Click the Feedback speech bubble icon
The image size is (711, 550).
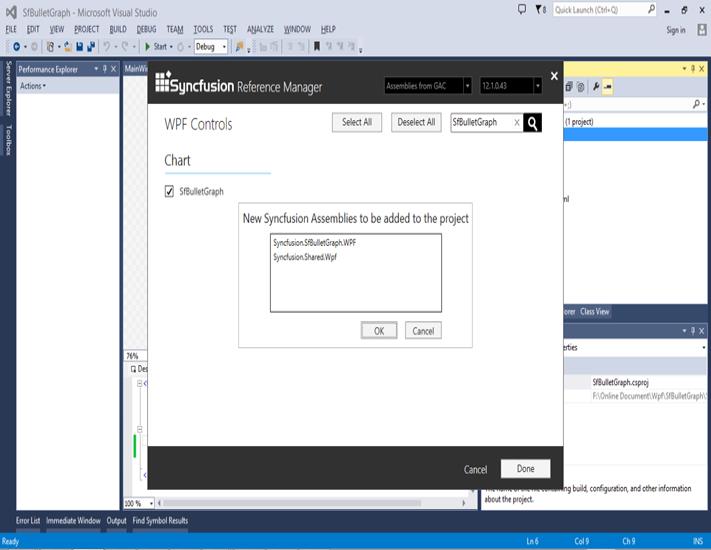522,9
